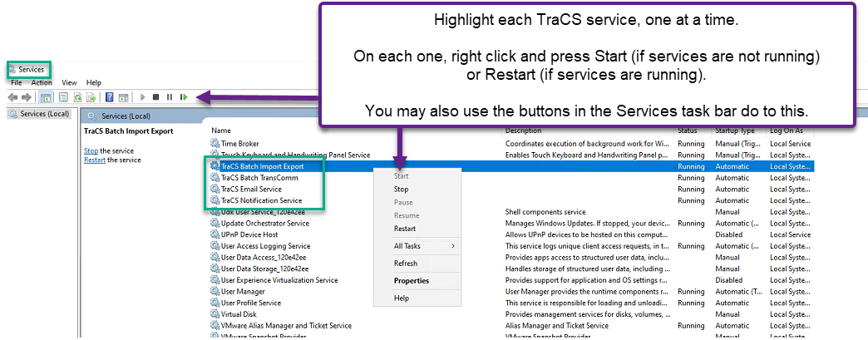Open the Action menu
Image resolution: width=868 pixels, height=340 pixels.
coord(42,83)
